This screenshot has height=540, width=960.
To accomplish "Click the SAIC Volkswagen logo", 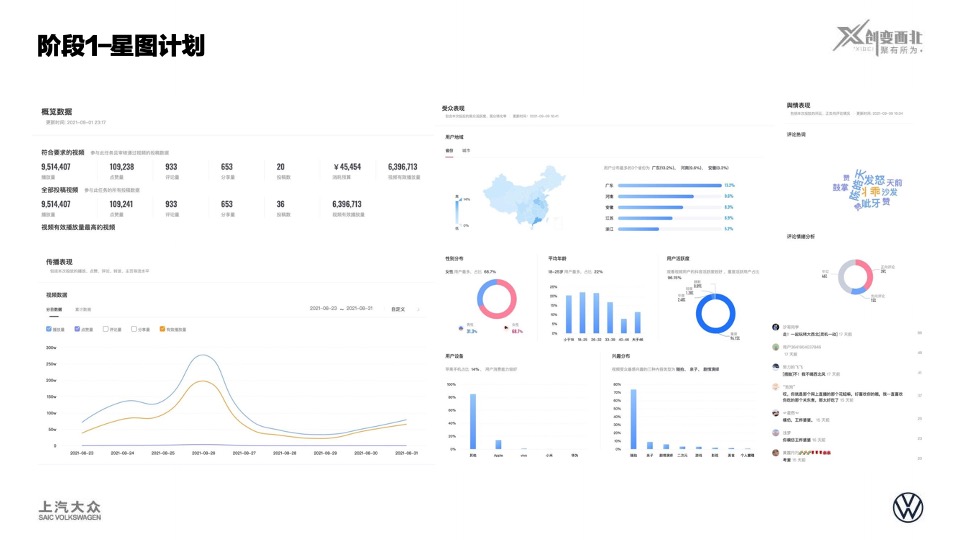I will (69, 510).
